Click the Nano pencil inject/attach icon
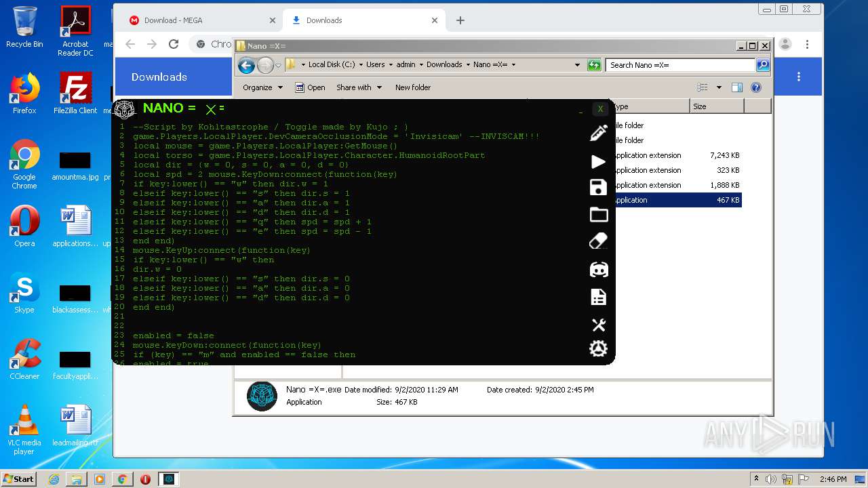868x488 pixels. click(599, 133)
